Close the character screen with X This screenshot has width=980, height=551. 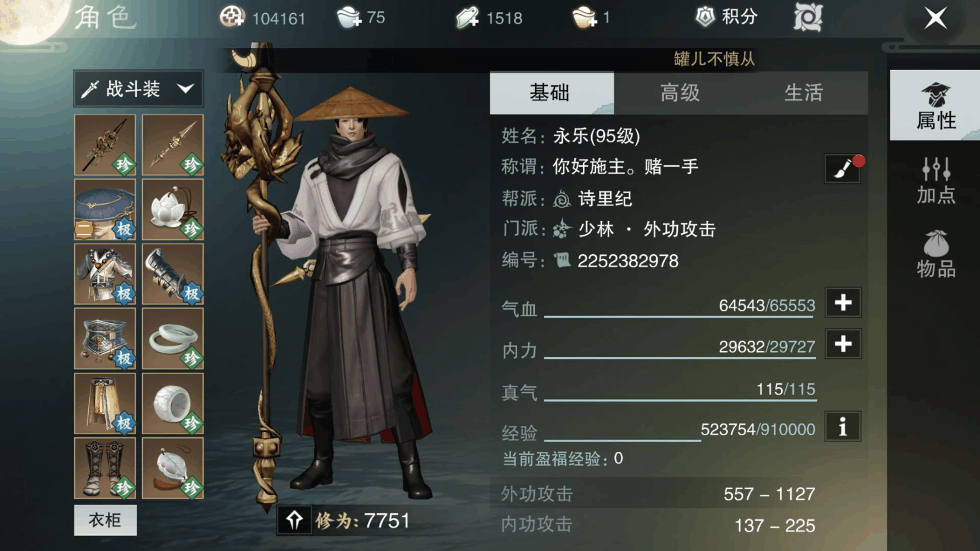coord(936,18)
